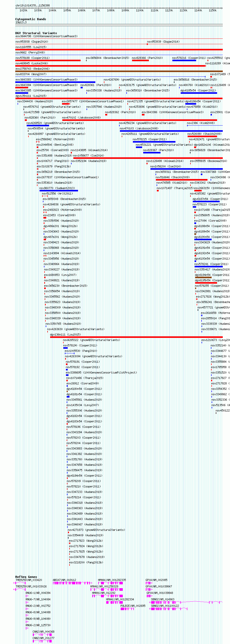Click the red bar under dgv136n111 (Lou2015)
The image size is (230, 644).
point(136,337)
